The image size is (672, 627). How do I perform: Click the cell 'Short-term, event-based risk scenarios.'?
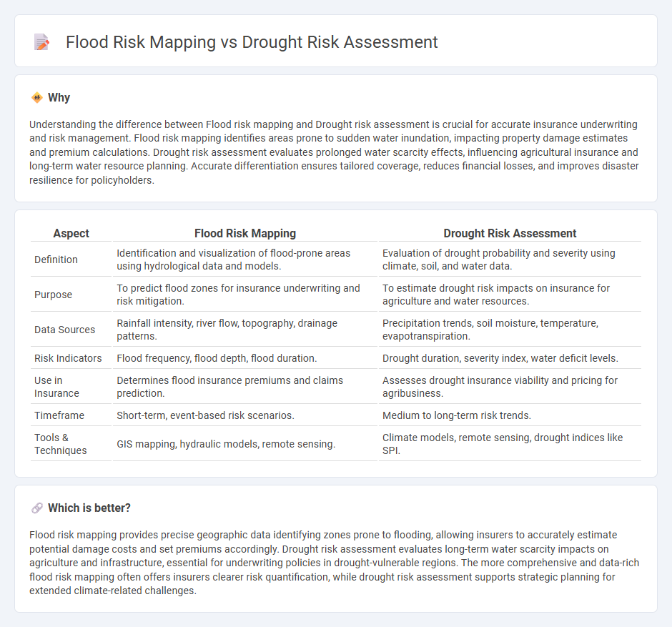click(x=245, y=415)
